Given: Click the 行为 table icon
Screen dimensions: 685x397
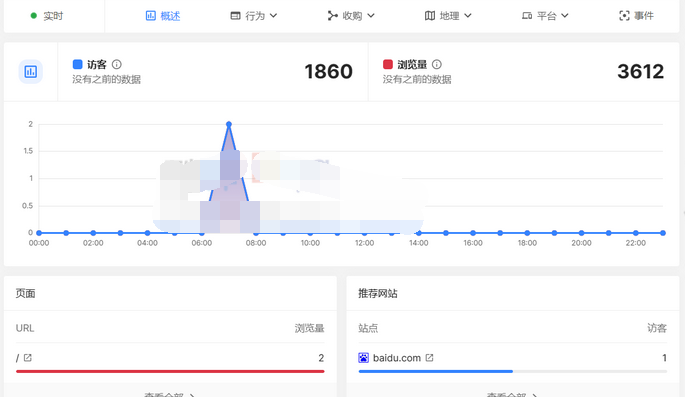Looking at the screenshot, I should coord(235,16).
